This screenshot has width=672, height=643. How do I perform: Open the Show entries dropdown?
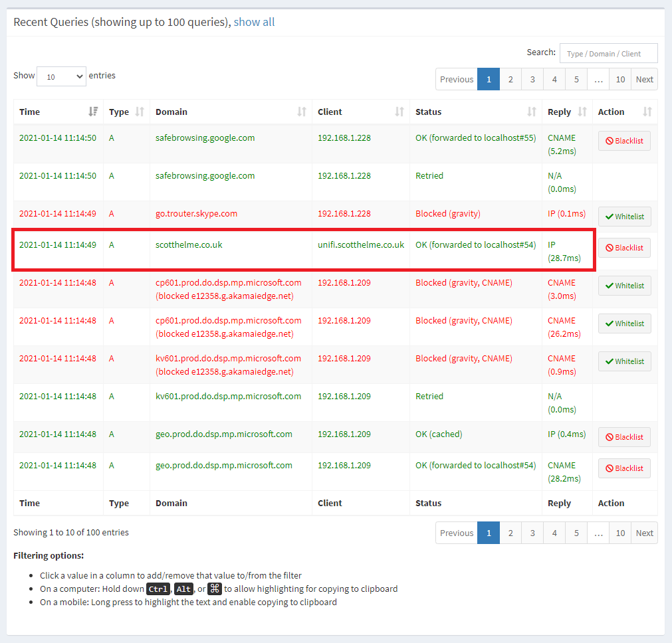[x=61, y=76]
